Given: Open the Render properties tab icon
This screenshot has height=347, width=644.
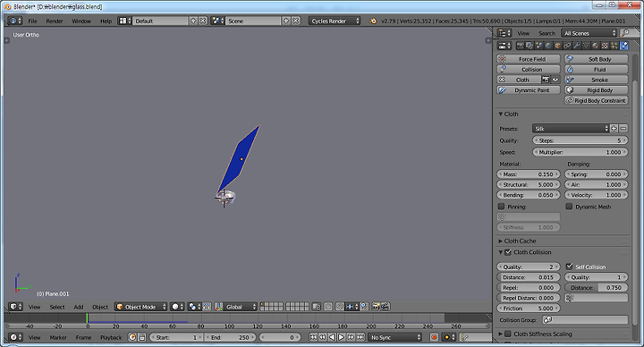Looking at the screenshot, I should click(x=520, y=46).
